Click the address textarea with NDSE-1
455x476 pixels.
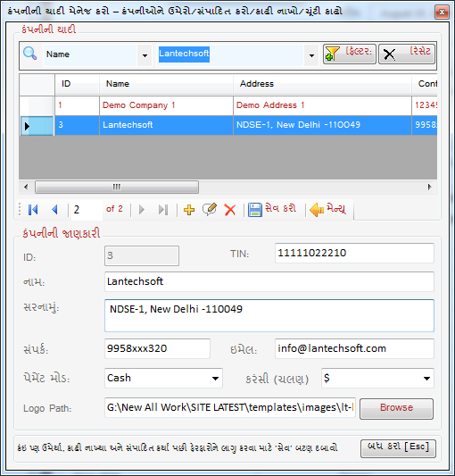point(269,316)
